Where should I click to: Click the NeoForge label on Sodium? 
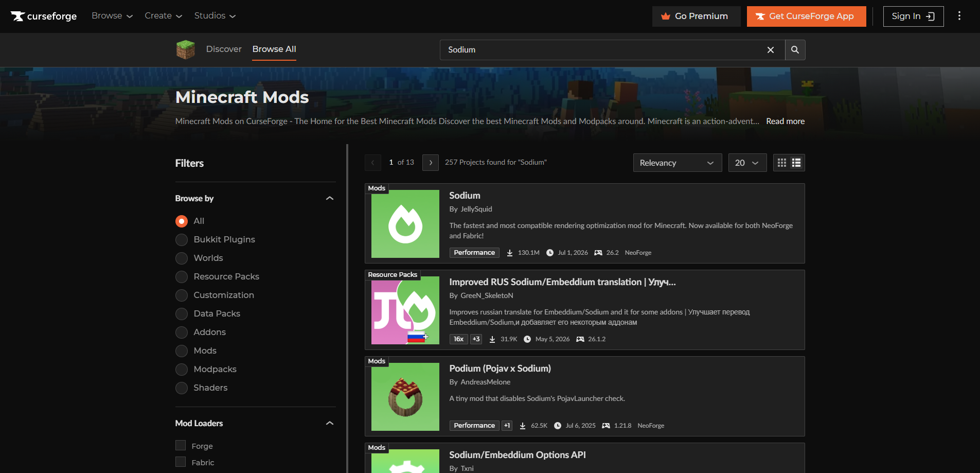[x=638, y=253]
